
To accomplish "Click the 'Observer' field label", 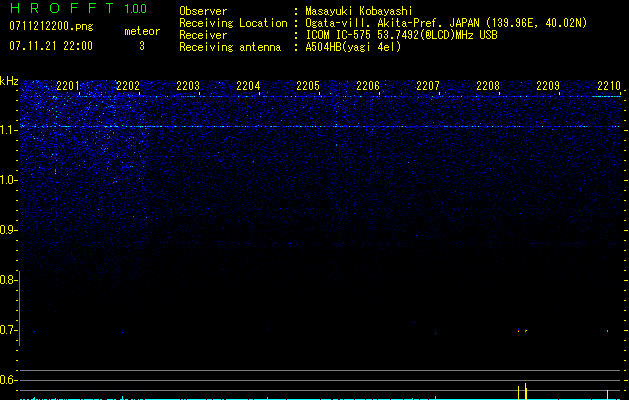I will pos(203,11).
